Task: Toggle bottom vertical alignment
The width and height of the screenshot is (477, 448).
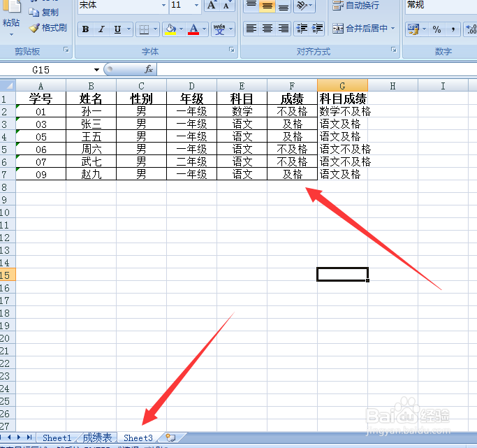Action: pos(284,5)
